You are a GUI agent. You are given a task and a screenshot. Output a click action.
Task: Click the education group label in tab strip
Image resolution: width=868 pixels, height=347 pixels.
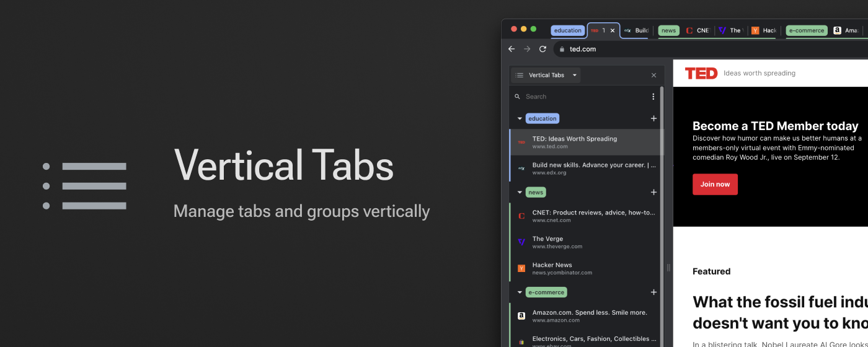pyautogui.click(x=568, y=30)
